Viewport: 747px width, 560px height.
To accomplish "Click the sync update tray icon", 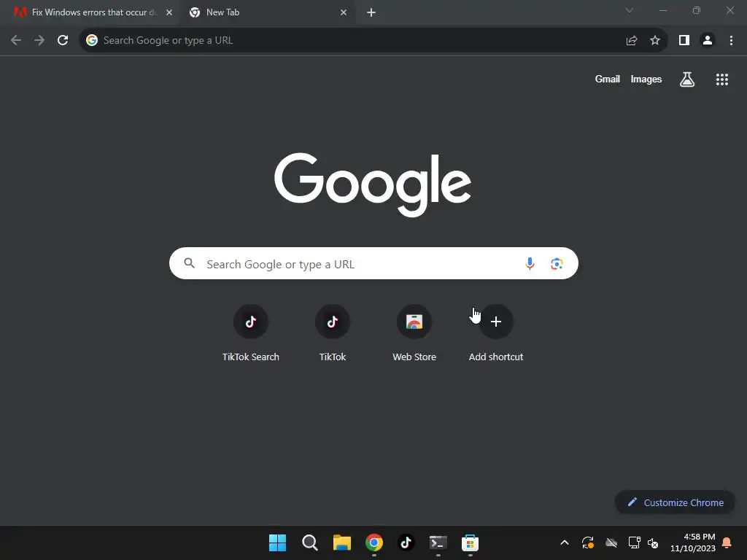I will 588,542.
